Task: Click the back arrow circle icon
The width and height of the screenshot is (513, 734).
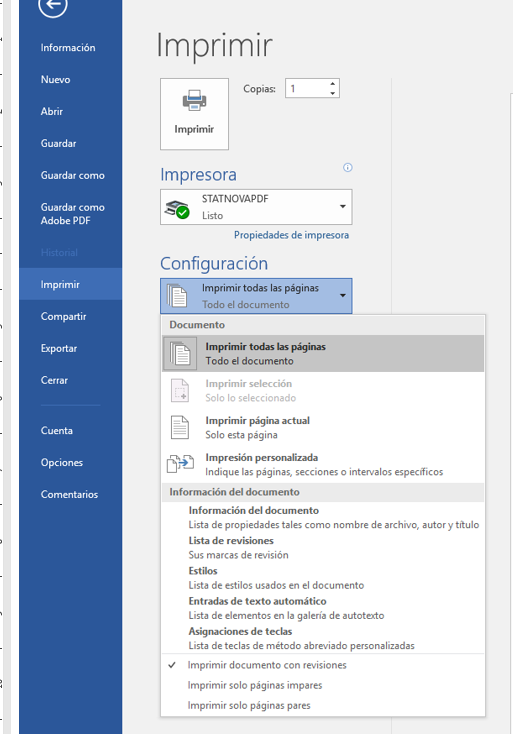Action: (x=53, y=5)
